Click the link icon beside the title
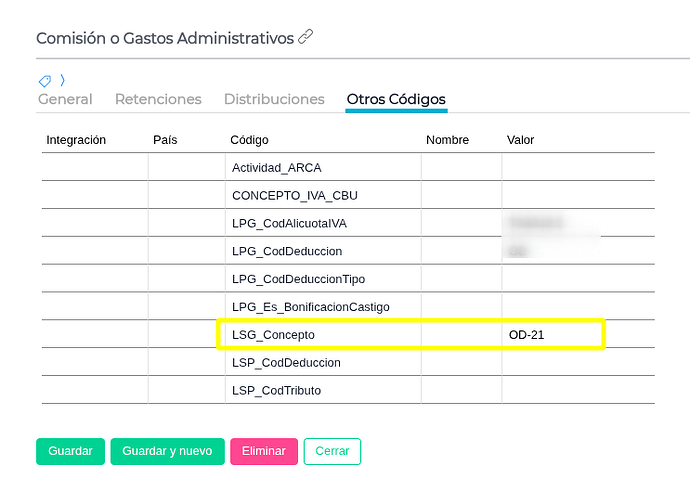This screenshot has height=492, width=690. tap(305, 37)
